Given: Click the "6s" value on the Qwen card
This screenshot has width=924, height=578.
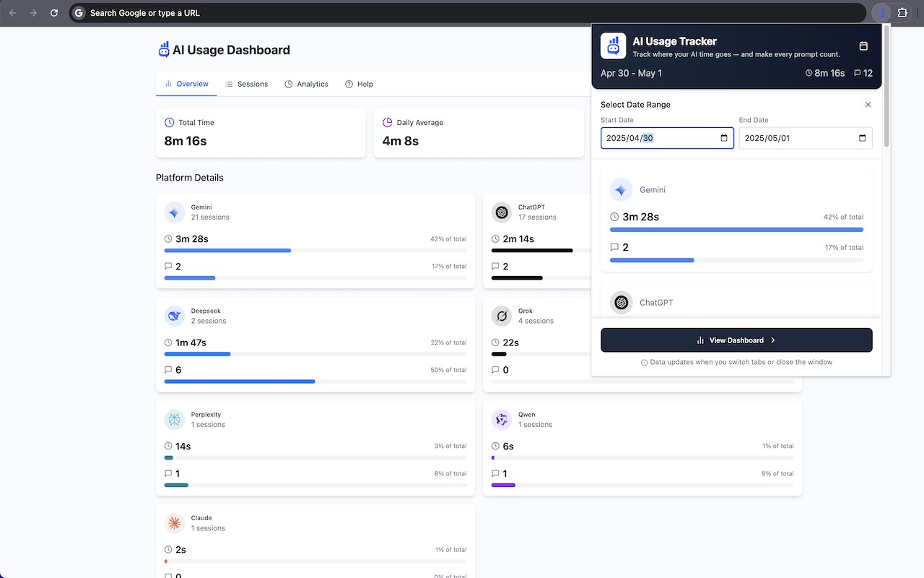Looking at the screenshot, I should tap(508, 447).
